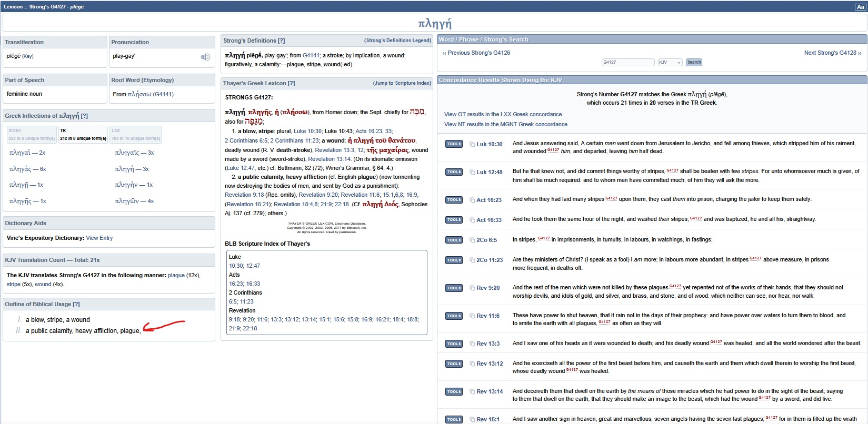Open the Rev 9:20 concordance verse reference

(488, 288)
